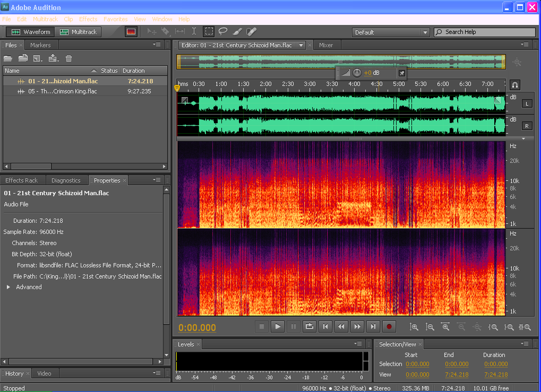
Task: Click Zoom In at In Point icon
Action: 493,327
